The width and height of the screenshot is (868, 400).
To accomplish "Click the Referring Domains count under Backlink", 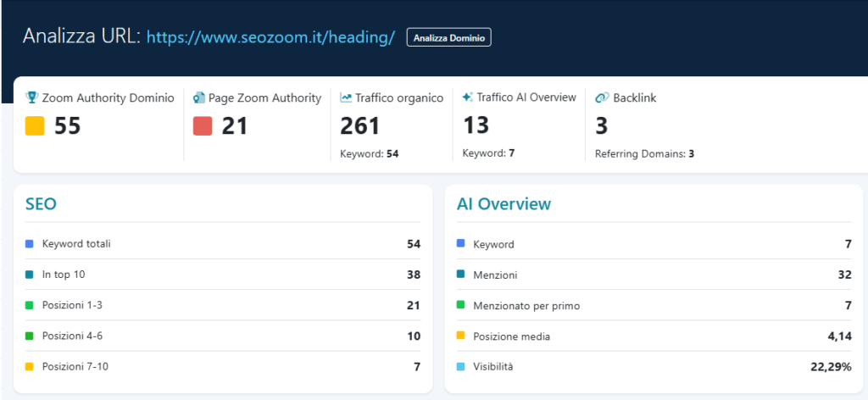I will 692,153.
